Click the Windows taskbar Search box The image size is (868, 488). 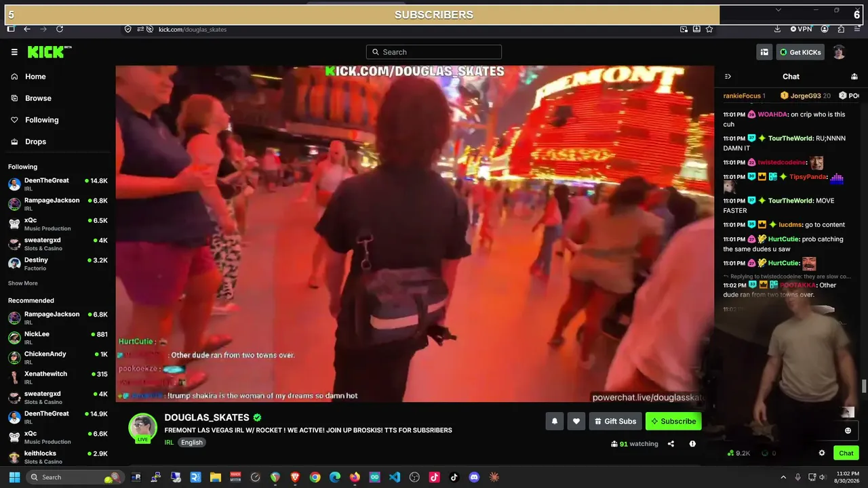coord(75,477)
